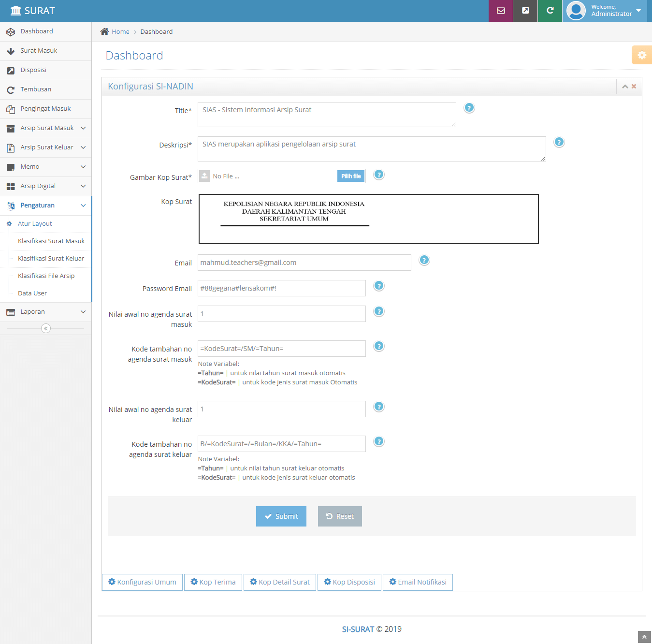Open Dashboard in the sidebar
The image size is (652, 644).
pos(46,31)
